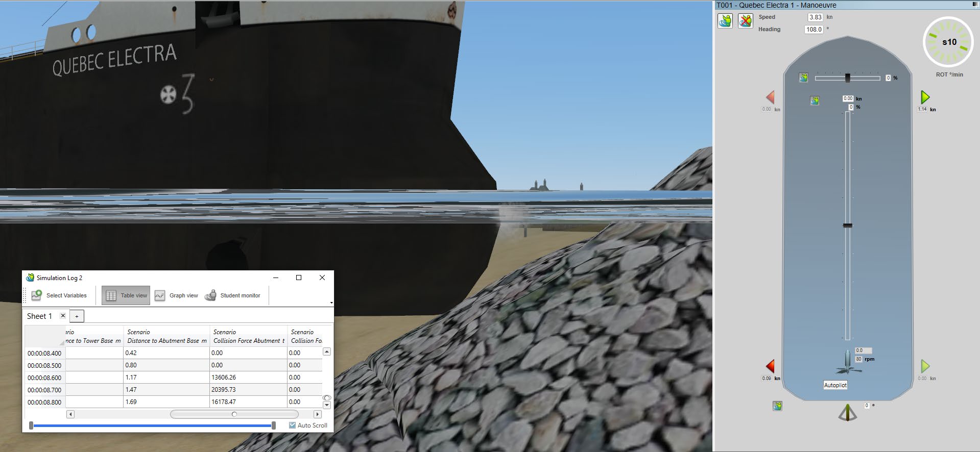Switch to Graph view
The height and width of the screenshot is (452, 980).
[x=176, y=295]
